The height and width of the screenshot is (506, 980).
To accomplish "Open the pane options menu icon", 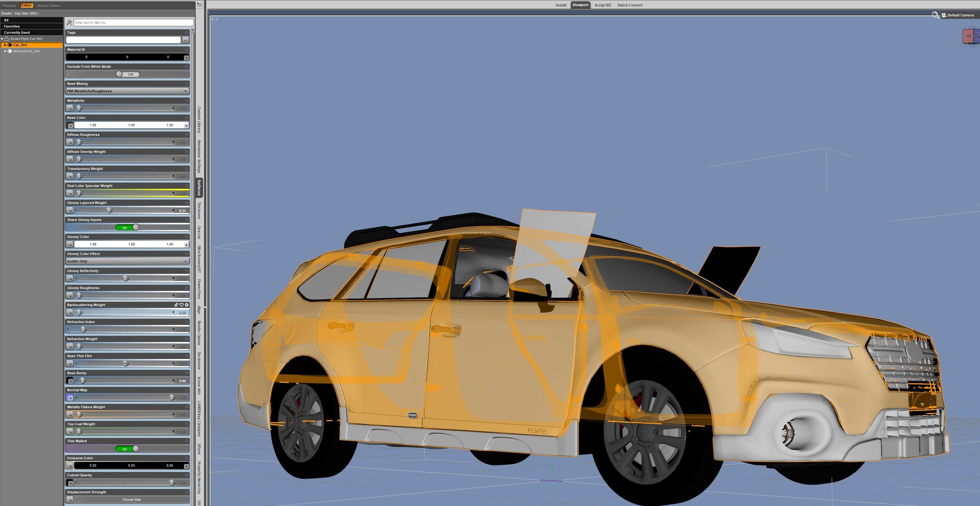I will click(199, 5).
